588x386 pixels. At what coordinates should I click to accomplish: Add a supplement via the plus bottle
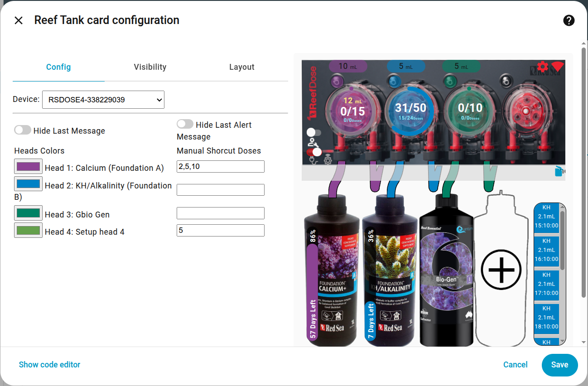coord(501,270)
